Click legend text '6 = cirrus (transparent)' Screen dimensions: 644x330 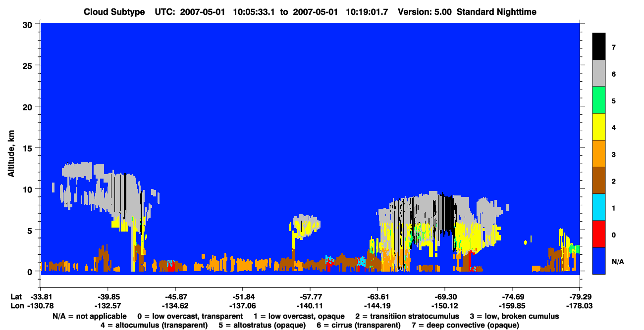[x=359, y=325]
